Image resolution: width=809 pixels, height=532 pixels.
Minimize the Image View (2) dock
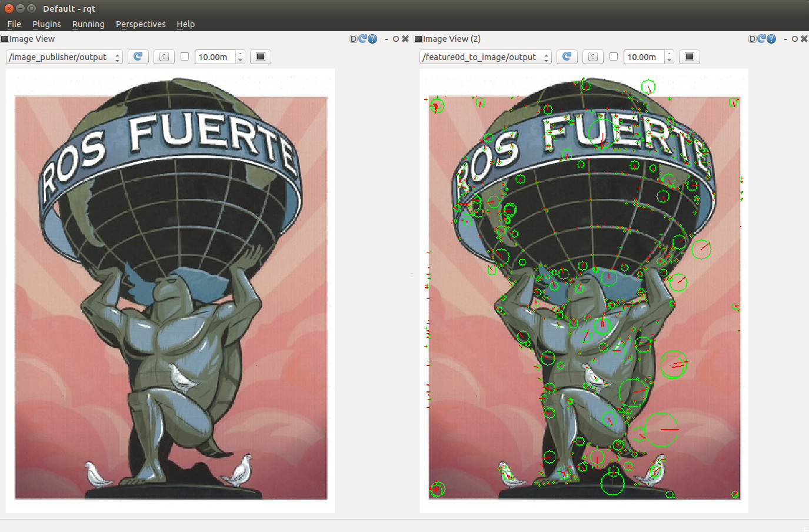coord(785,39)
